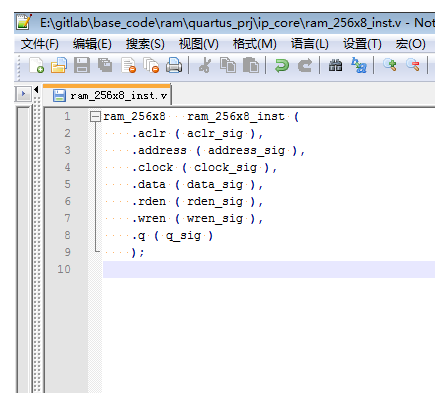The image size is (448, 406).
Task: Open Find using the binoculars icon
Action: 336,65
